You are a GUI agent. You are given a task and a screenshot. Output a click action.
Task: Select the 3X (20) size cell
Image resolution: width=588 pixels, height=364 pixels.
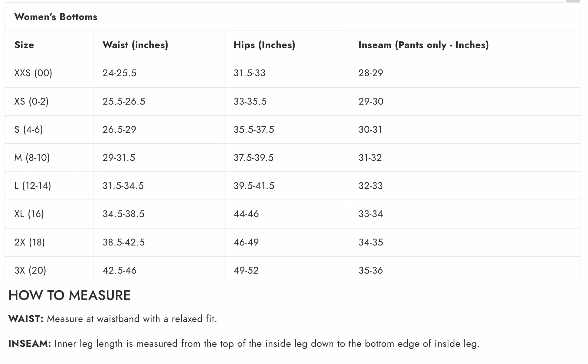(x=30, y=270)
